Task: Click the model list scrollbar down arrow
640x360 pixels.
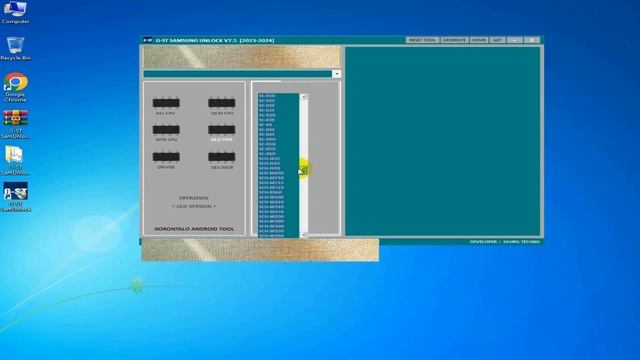Action: (x=304, y=235)
